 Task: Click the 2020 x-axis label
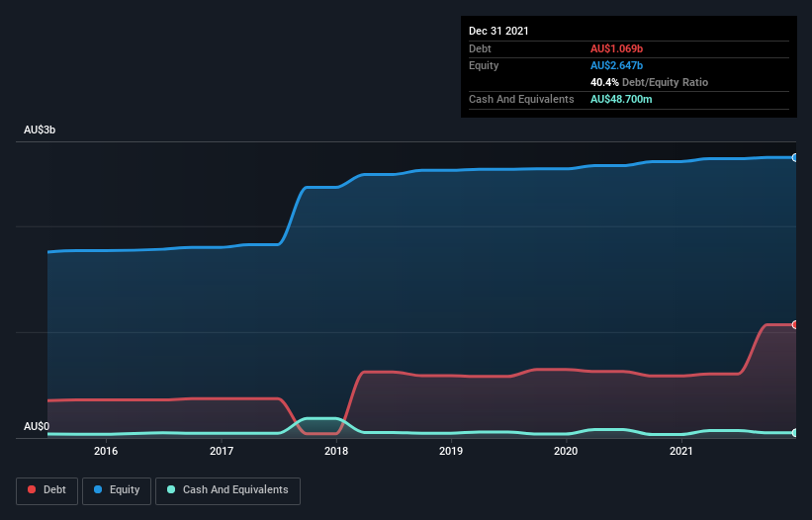click(566, 451)
